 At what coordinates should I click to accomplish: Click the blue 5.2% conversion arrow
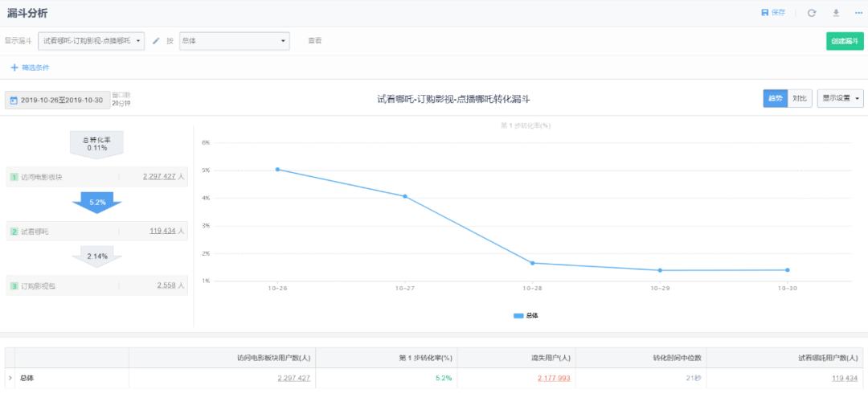[97, 202]
